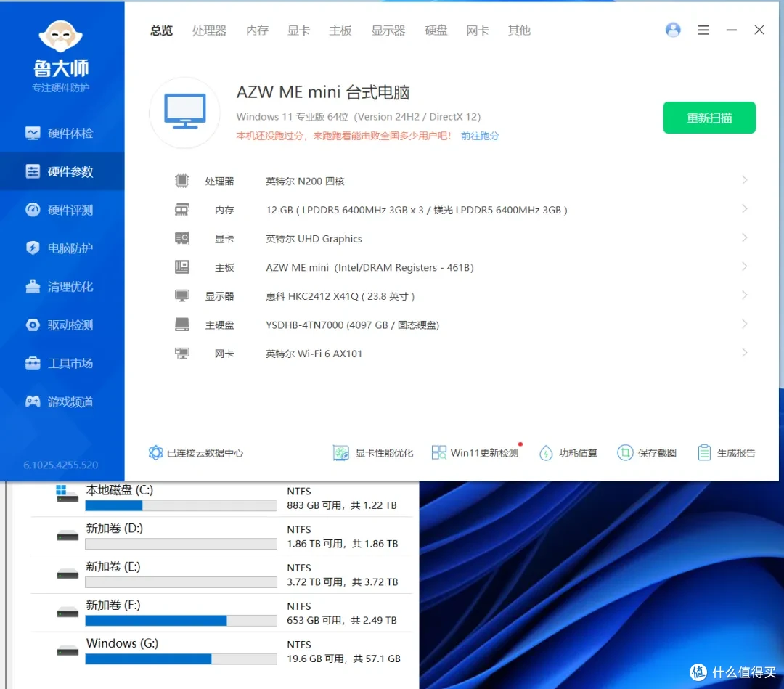Click version number 6.1025.4255.520
Viewport: 784px width, 689px height.
(x=60, y=465)
